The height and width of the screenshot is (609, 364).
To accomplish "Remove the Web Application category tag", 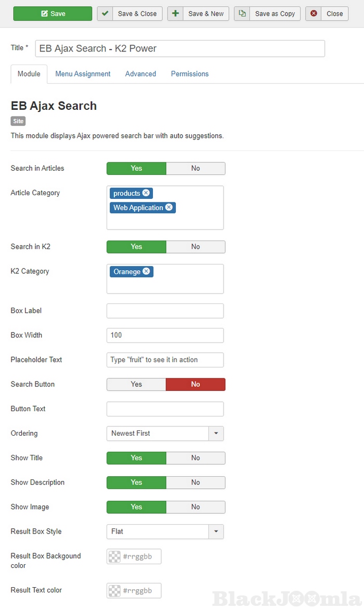I will coord(169,208).
